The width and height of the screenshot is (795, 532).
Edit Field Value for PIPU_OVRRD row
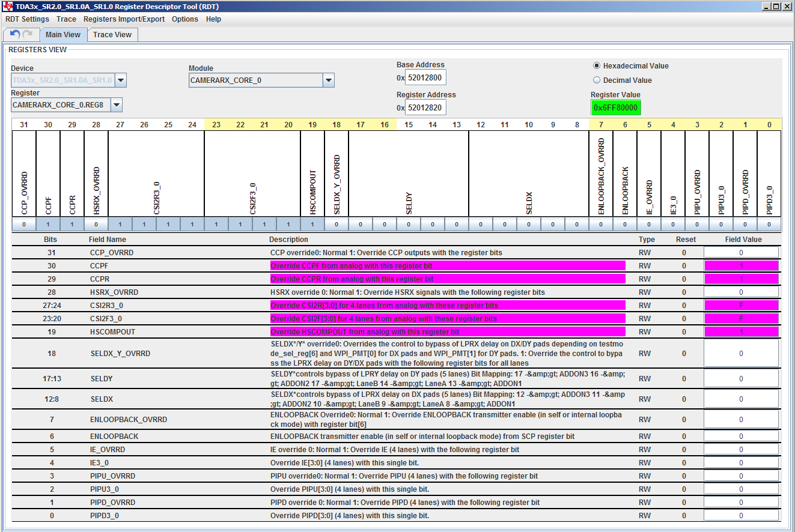[x=742, y=476]
